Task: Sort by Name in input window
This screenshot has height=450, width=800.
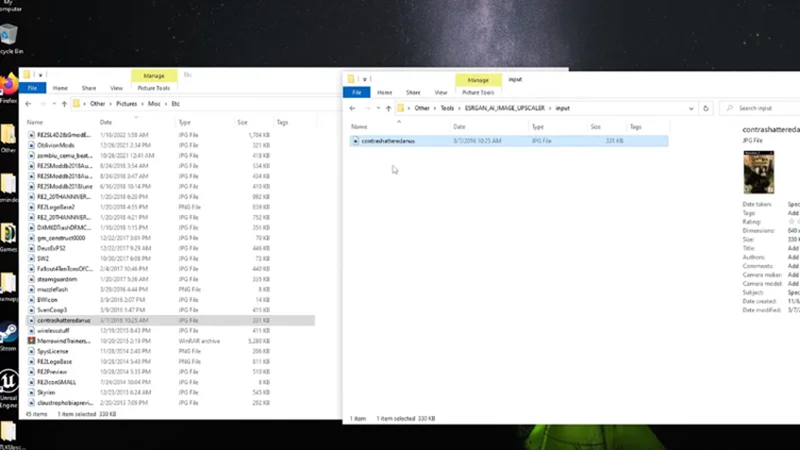Action: 359,127
